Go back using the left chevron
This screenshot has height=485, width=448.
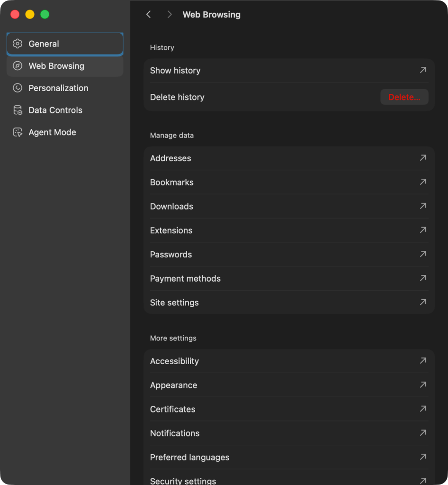tap(149, 15)
